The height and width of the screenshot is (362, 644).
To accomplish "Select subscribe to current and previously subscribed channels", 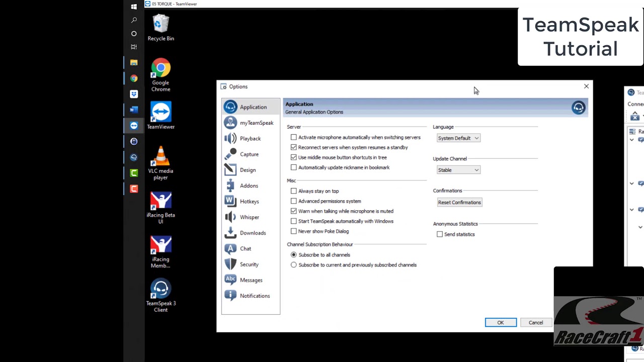I will tap(294, 265).
